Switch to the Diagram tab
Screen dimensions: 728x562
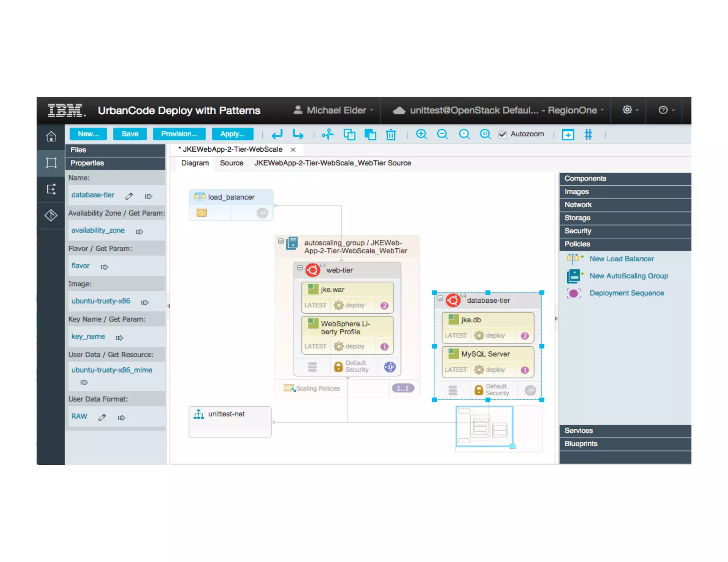[x=195, y=163]
